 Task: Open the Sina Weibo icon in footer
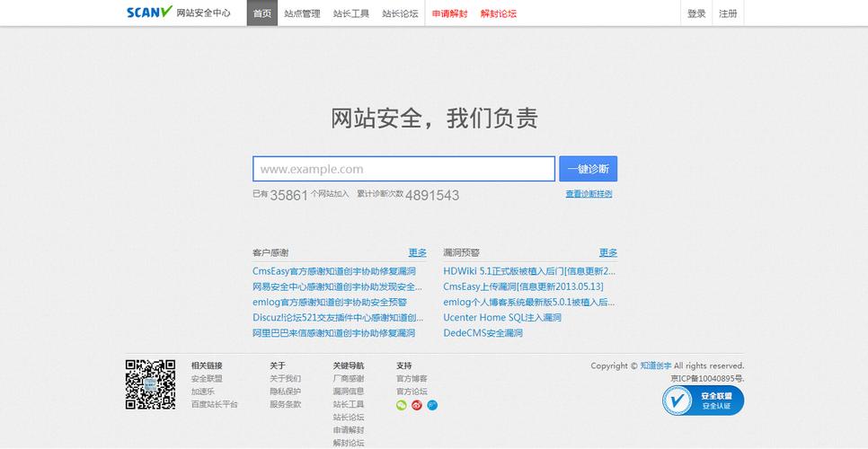pos(417,405)
